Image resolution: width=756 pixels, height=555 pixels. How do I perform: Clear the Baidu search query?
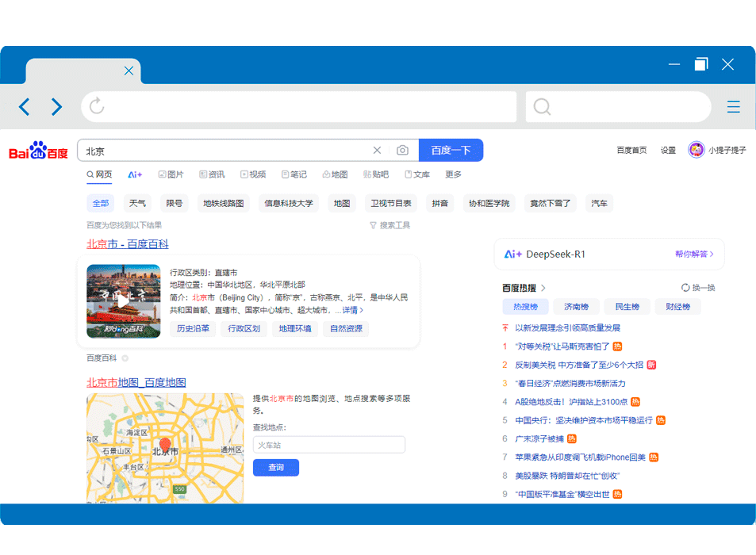click(377, 151)
